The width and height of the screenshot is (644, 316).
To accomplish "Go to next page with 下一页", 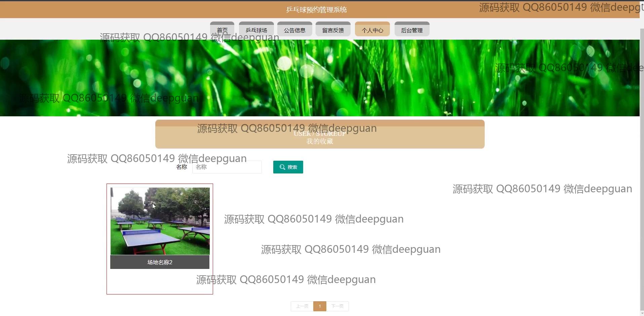I will point(337,306).
